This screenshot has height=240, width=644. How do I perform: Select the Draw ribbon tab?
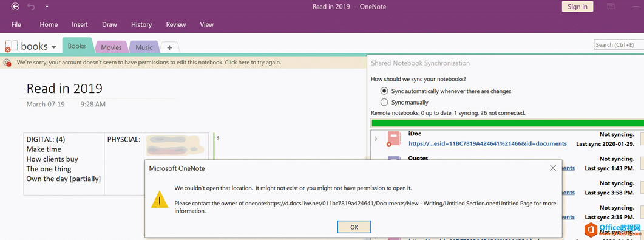[x=109, y=25]
